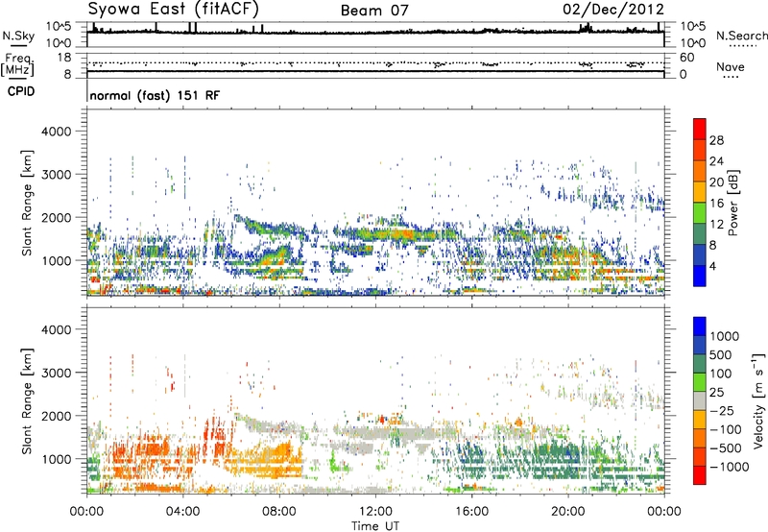Click the 'Freq. [MHz]' axis label
The image size is (768, 532).
[17, 64]
